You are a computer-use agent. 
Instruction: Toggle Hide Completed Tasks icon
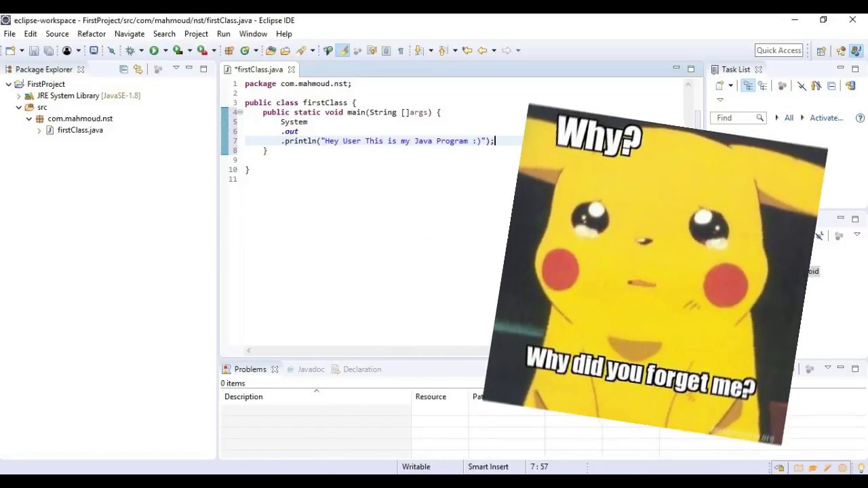tap(802, 85)
